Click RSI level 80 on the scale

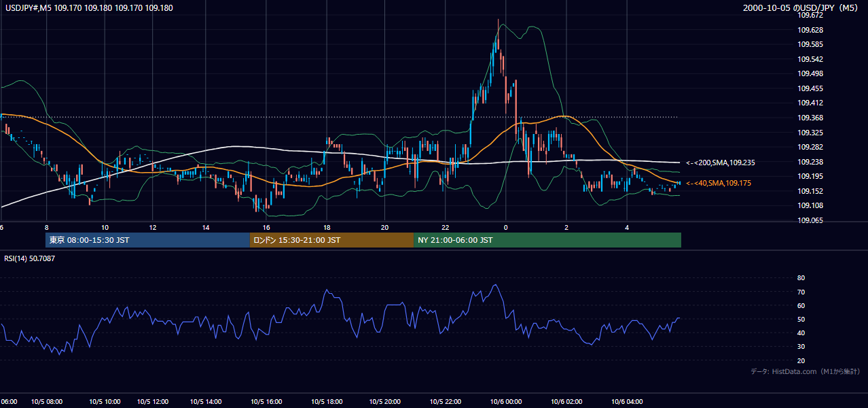[801, 278]
